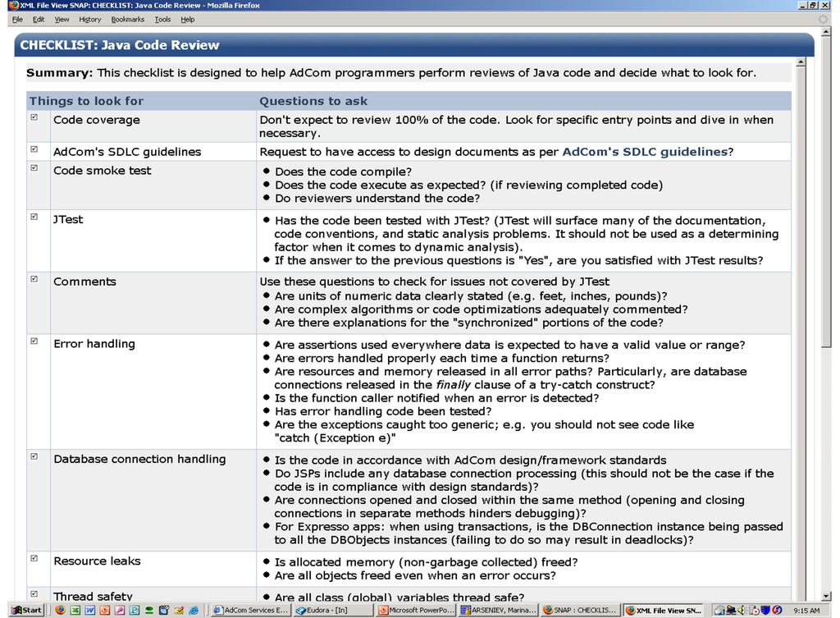Open the Help menu

(x=188, y=20)
